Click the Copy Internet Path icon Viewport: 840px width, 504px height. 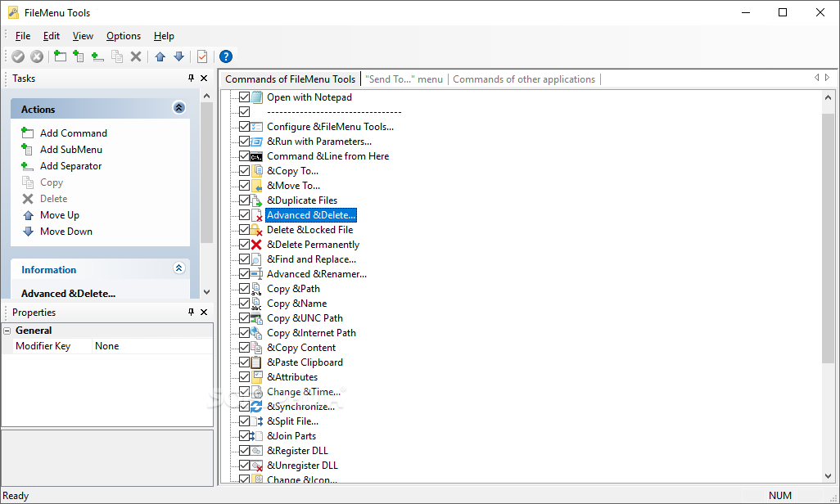click(x=256, y=333)
